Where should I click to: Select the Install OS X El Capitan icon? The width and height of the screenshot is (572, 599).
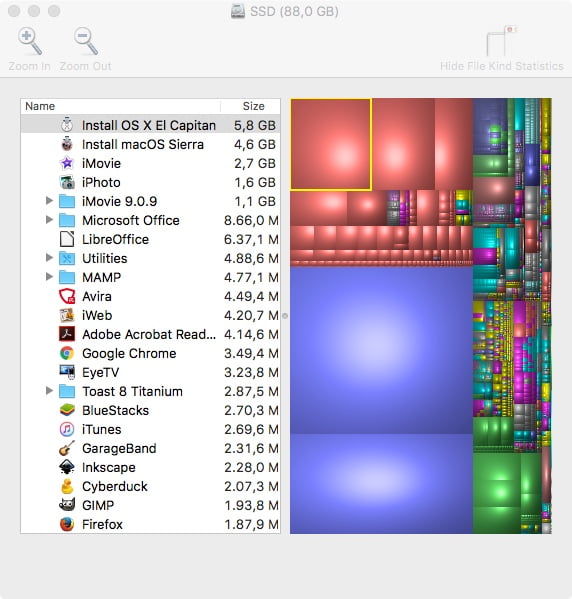[x=67, y=125]
